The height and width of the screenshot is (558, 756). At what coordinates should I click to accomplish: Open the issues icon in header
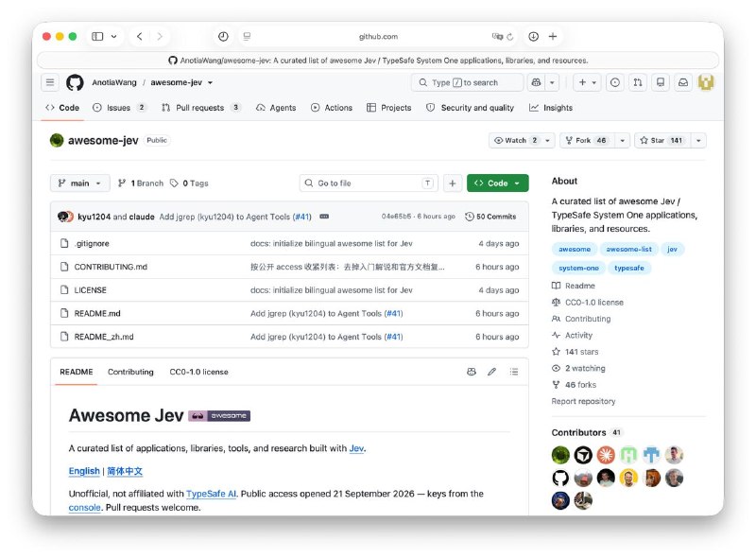click(x=615, y=82)
